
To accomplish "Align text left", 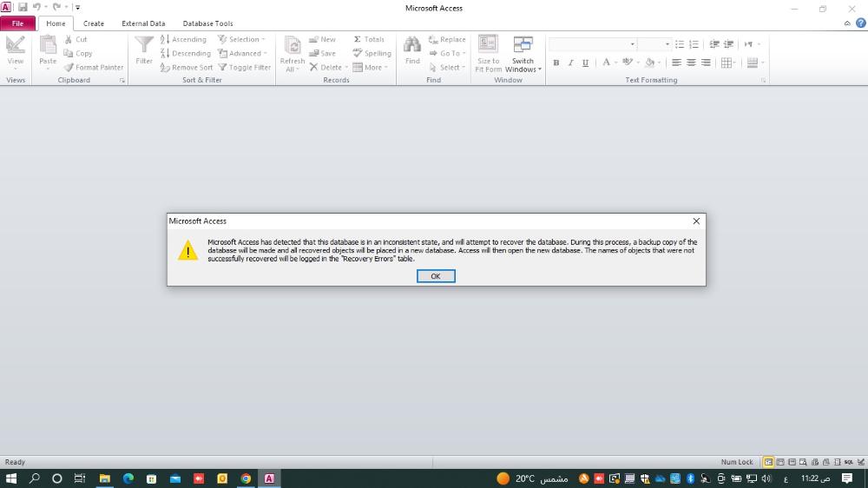I will pos(676,63).
